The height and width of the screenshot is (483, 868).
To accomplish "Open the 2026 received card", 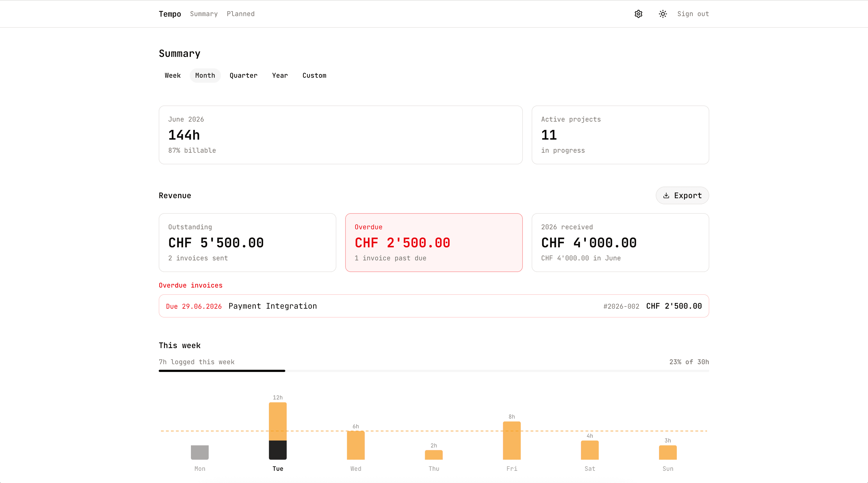I will click(x=620, y=243).
